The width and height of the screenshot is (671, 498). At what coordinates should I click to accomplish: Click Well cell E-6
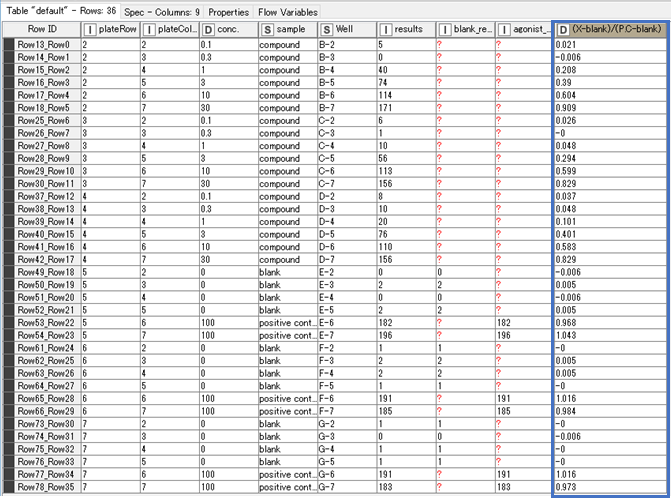click(x=347, y=323)
